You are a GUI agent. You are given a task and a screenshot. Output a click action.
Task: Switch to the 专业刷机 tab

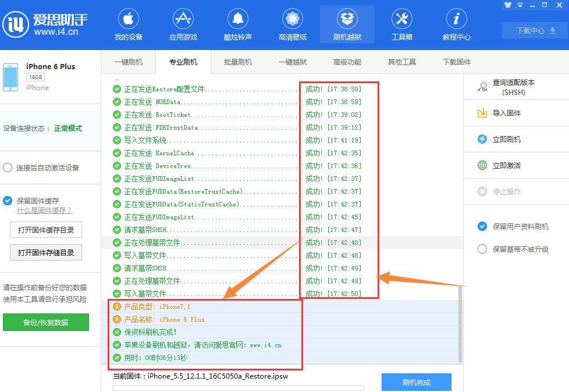tap(183, 62)
